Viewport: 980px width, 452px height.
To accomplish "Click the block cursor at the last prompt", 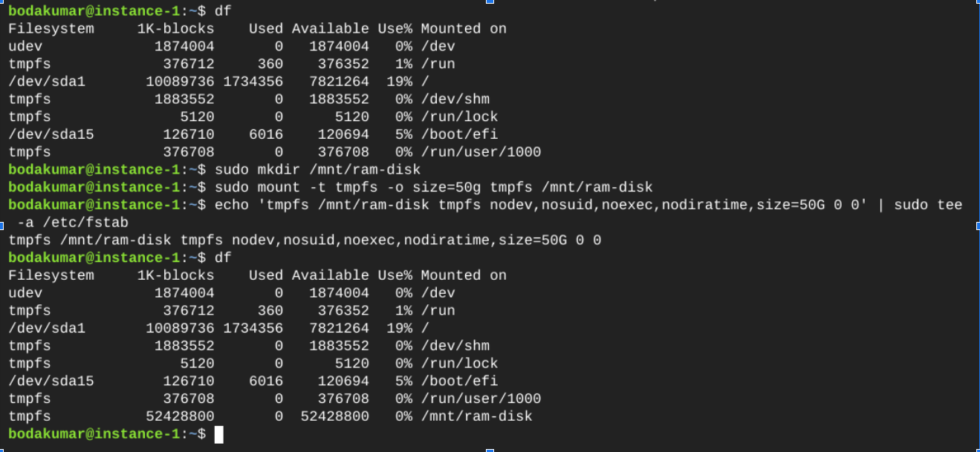I will point(218,434).
